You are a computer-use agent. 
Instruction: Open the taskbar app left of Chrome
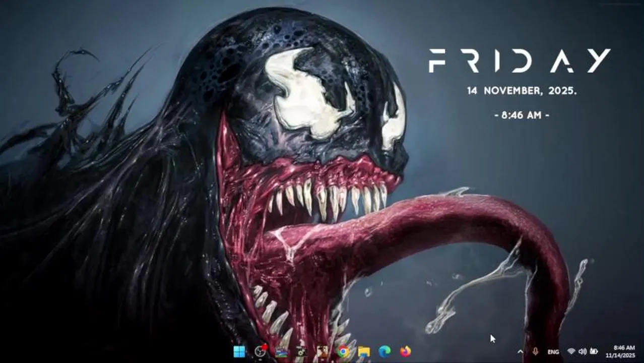pyautogui.click(x=323, y=351)
